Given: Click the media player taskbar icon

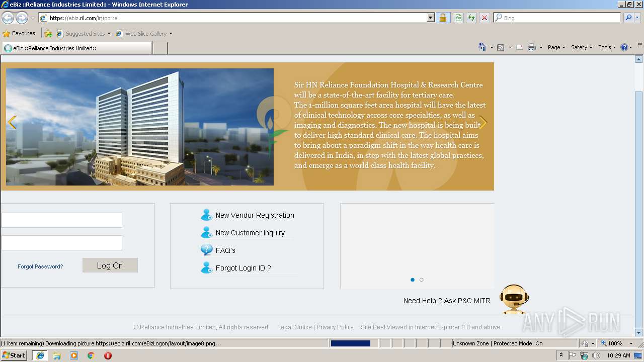Looking at the screenshot, I should point(74,355).
